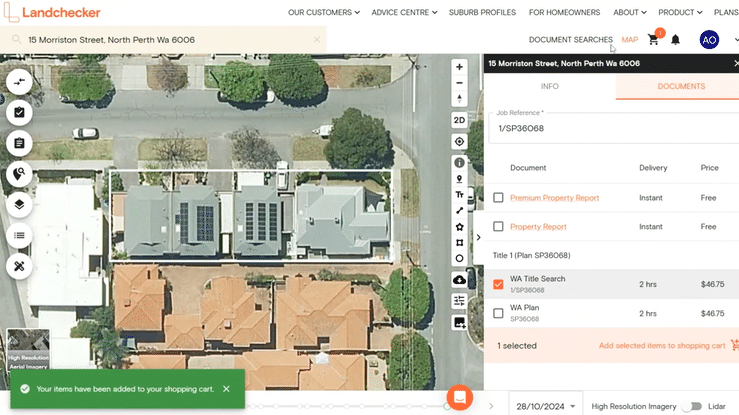Open the map settings sliders icon

click(459, 301)
